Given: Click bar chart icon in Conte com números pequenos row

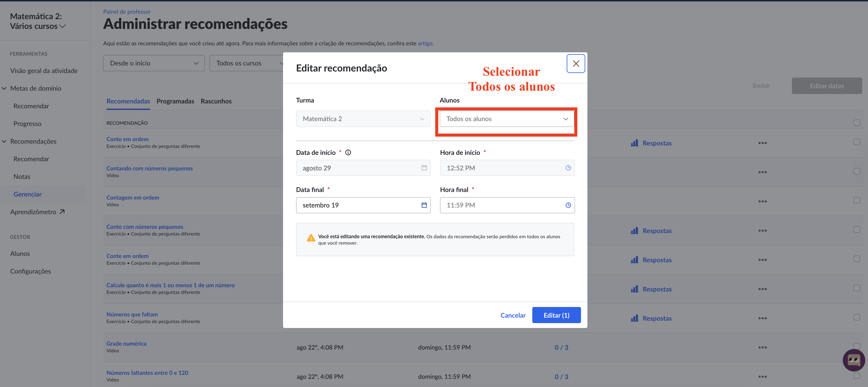Looking at the screenshot, I should pos(635,230).
